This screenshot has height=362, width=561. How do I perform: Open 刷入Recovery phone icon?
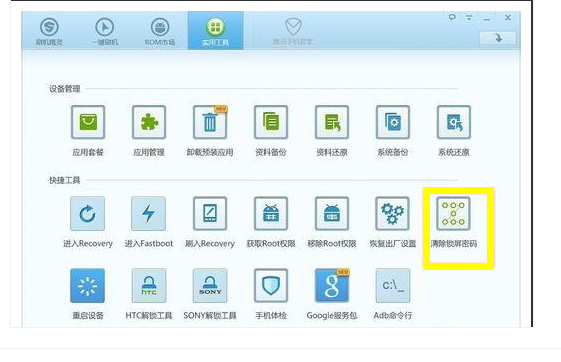[210, 214]
